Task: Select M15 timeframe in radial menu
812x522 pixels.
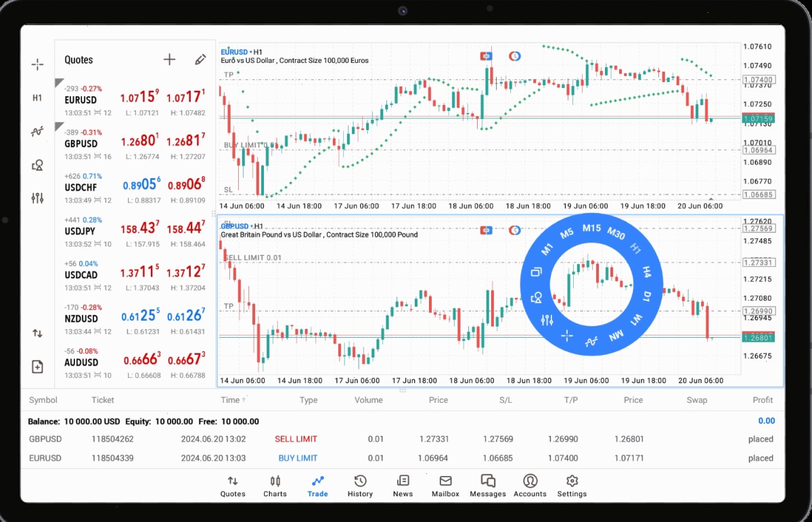Action: (591, 227)
